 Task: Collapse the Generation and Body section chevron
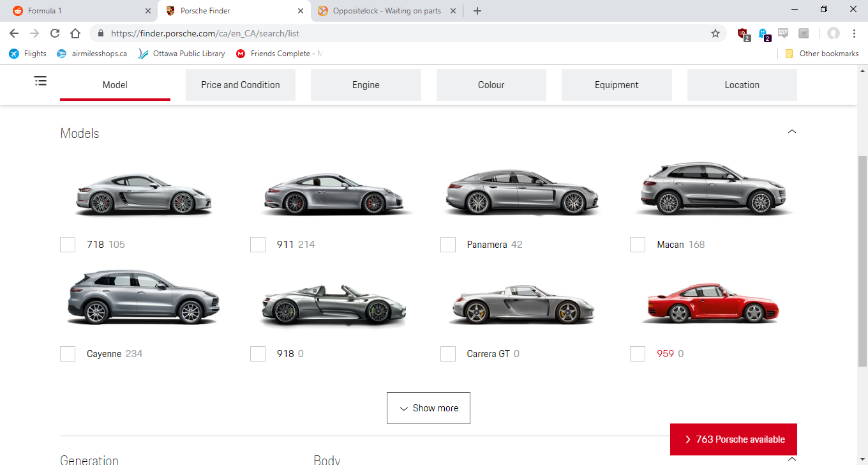point(792,459)
